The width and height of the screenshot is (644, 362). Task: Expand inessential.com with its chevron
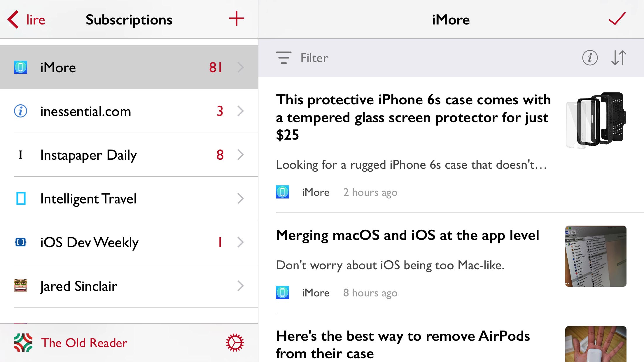(x=240, y=111)
